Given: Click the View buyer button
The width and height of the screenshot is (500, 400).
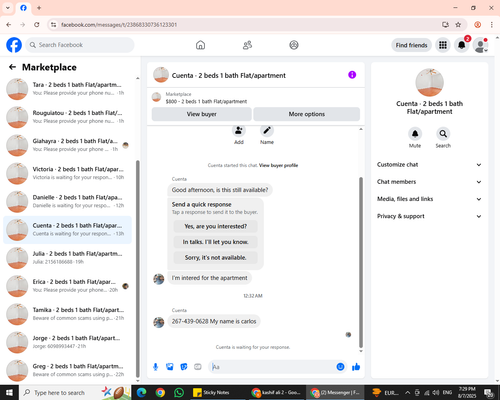Looking at the screenshot, I should click(x=202, y=114).
